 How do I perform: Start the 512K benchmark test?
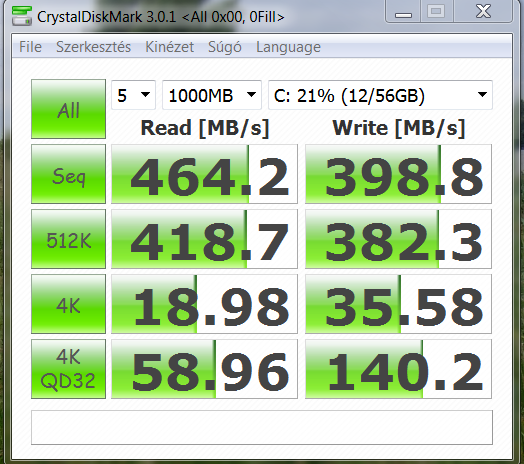[x=69, y=239]
